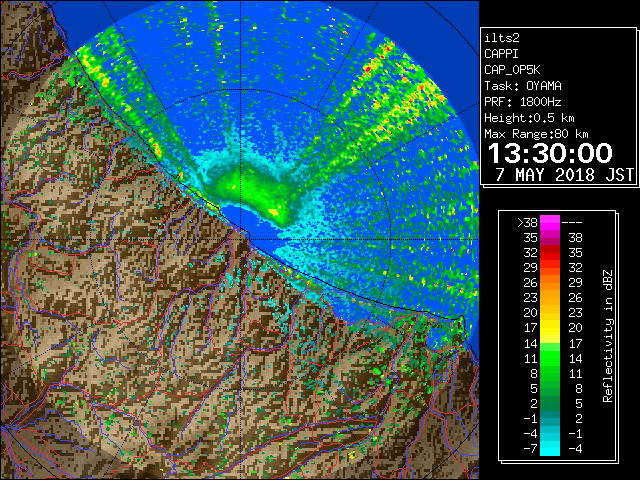Click the Reflectivity in dBZ axis label
The image size is (640, 480).
608,336
